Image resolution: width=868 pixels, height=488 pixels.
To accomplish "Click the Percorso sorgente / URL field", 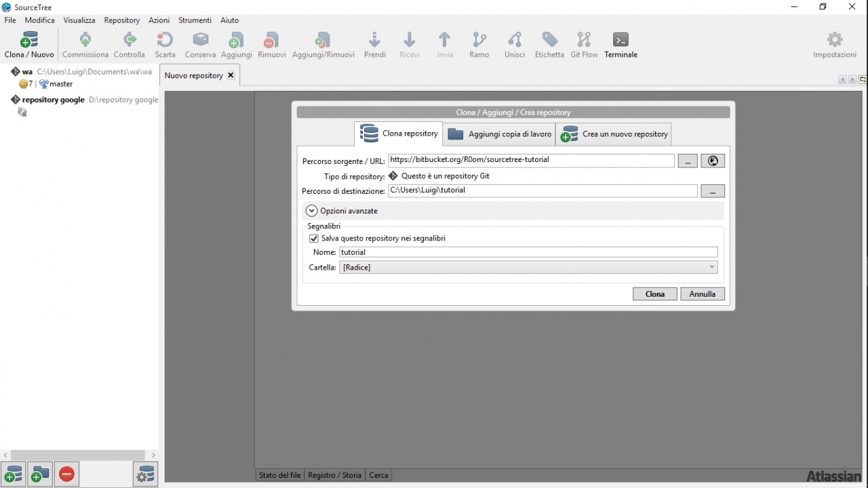I will click(532, 160).
